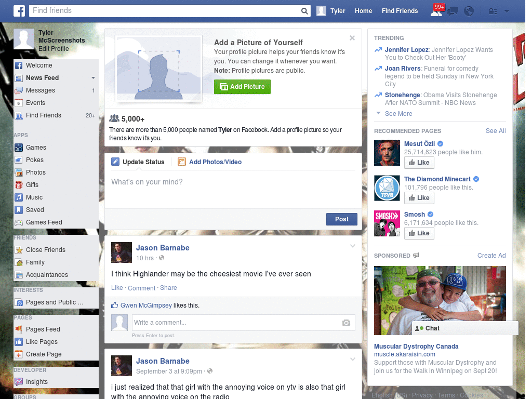
Task: Click the camera icon in comment box
Action: (346, 323)
